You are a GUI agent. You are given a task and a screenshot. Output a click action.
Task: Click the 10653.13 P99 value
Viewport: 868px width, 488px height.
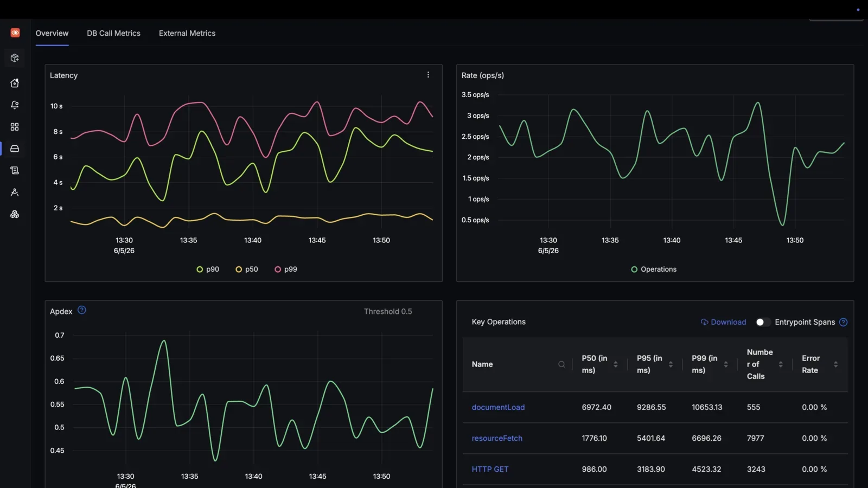pyautogui.click(x=707, y=407)
